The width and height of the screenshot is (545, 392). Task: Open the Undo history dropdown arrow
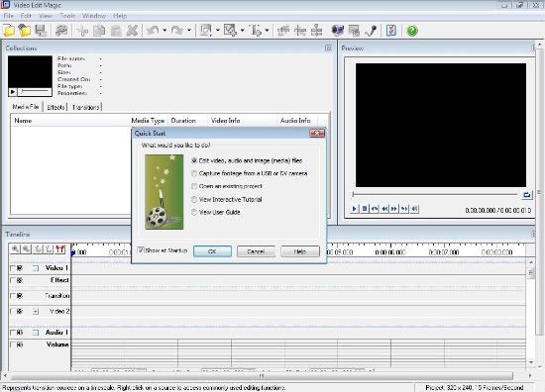click(164, 31)
